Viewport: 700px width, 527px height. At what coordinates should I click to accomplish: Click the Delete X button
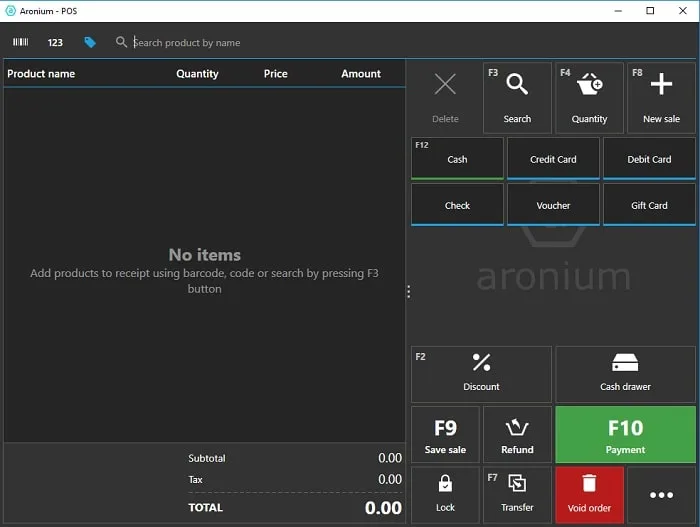tap(445, 98)
